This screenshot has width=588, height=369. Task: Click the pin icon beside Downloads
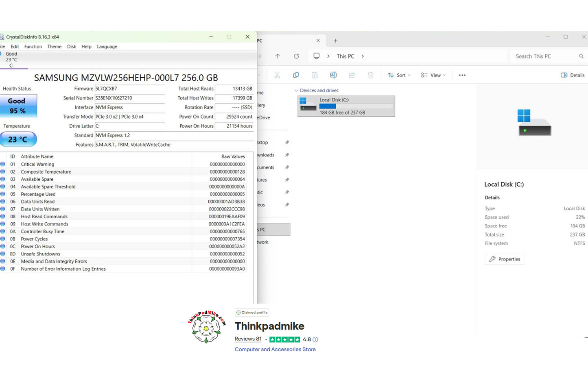[x=287, y=155]
